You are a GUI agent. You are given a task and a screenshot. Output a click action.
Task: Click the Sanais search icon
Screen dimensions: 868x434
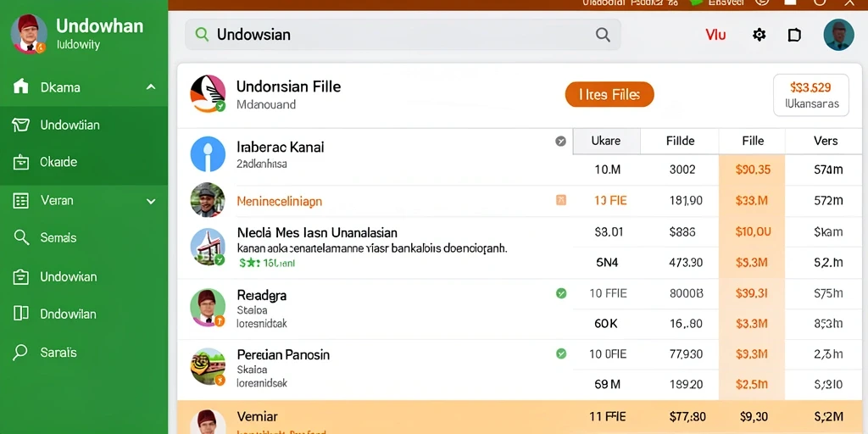coord(20,352)
